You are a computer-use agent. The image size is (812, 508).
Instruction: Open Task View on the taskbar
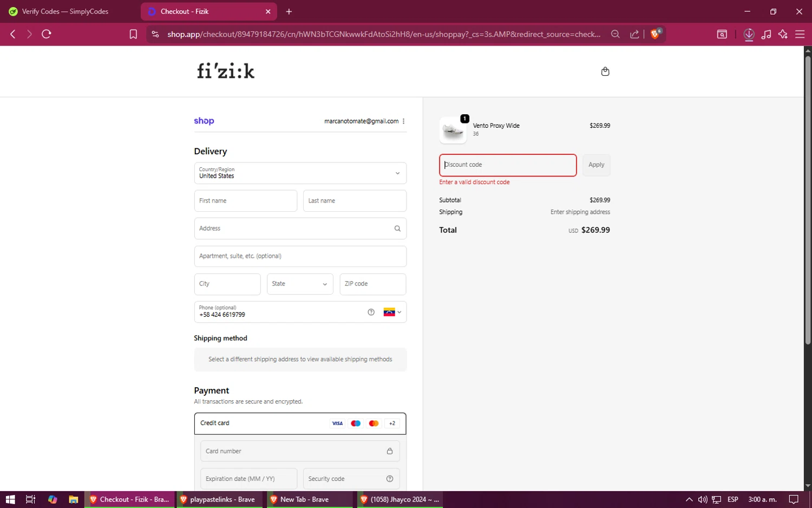(30, 499)
